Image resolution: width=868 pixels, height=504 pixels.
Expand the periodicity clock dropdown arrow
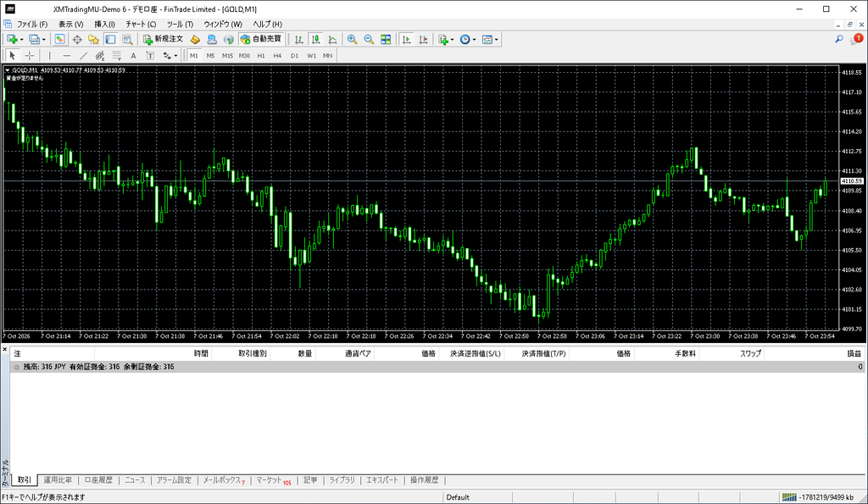(x=475, y=40)
